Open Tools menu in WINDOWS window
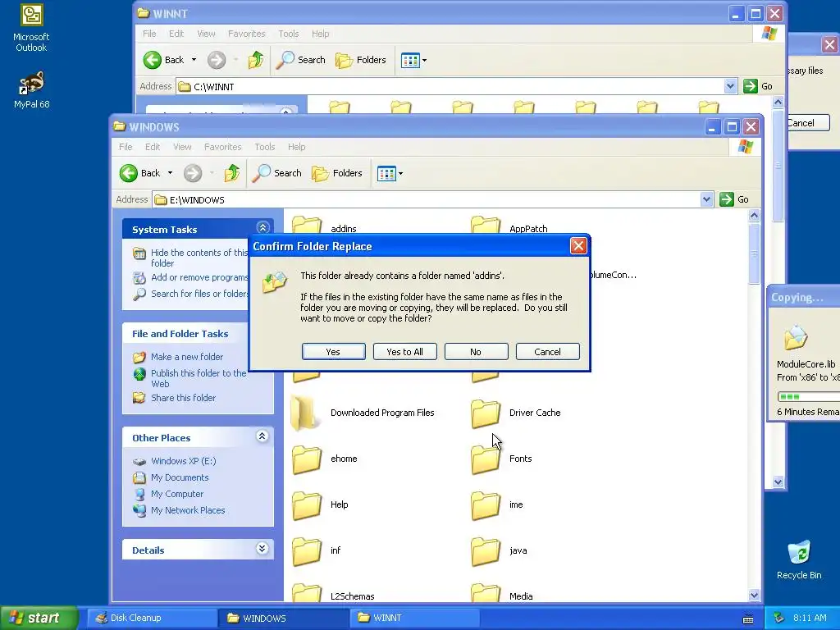The height and width of the screenshot is (630, 840). [265, 147]
